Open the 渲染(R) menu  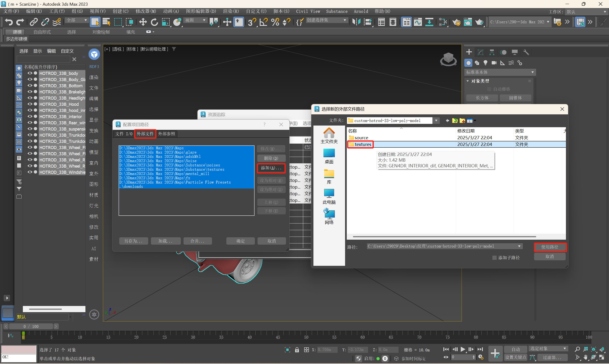[x=231, y=11]
